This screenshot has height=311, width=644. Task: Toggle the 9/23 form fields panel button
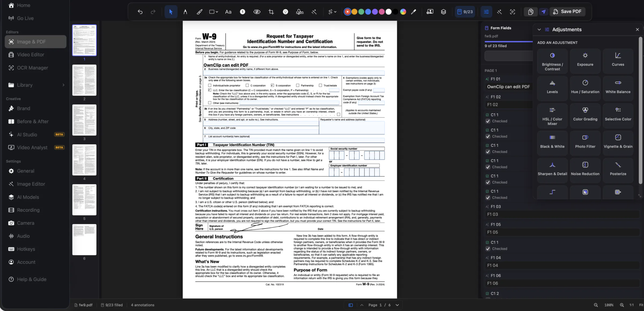click(465, 12)
